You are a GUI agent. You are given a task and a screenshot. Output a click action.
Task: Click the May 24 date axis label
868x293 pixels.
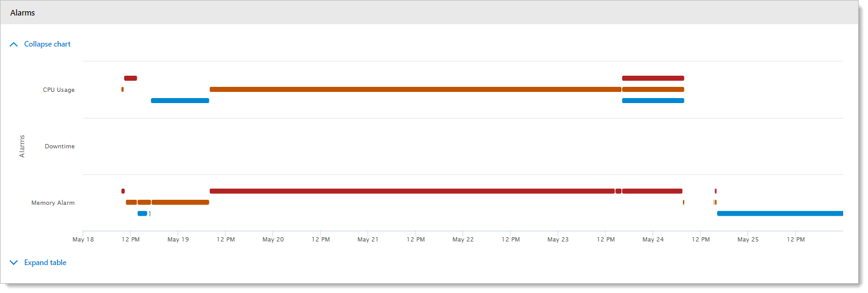[653, 240]
